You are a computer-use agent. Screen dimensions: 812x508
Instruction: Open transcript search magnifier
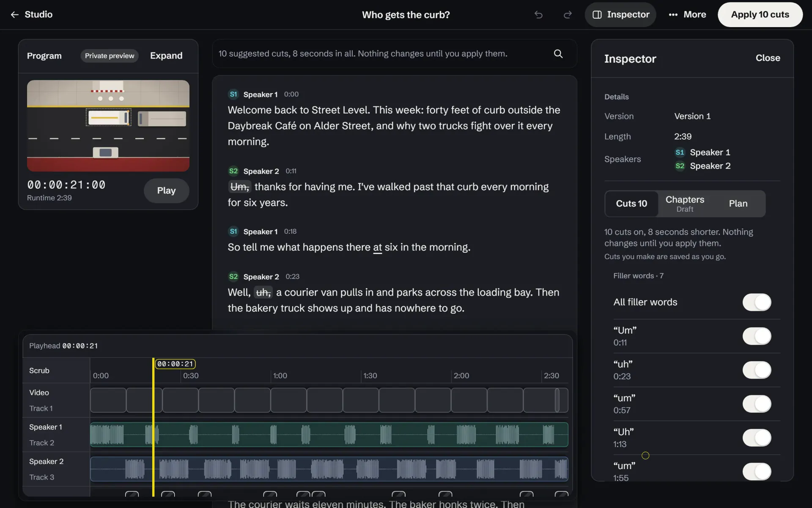click(x=558, y=54)
